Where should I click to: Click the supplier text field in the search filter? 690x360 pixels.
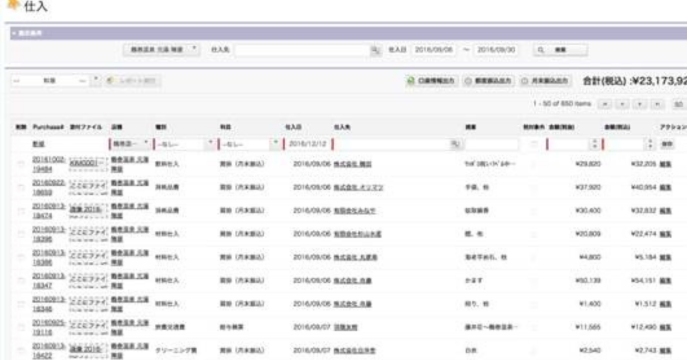302,50
